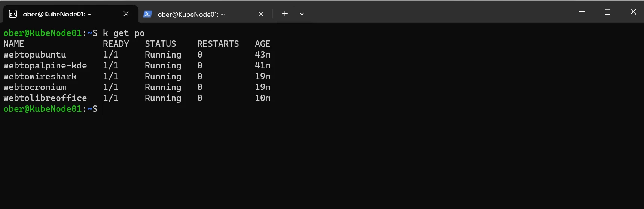Screen dimensions: 644x209
Task: Click the webtopalpine-kde pod name
Action: pos(45,65)
